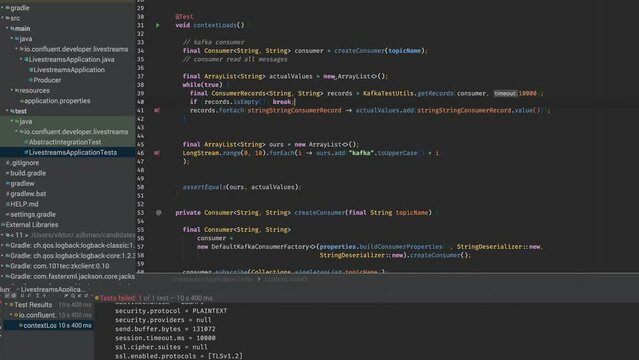The width and height of the screenshot is (639, 360).
Task: Click 'session.timeout.ms = 10000' console line
Action: point(165,338)
